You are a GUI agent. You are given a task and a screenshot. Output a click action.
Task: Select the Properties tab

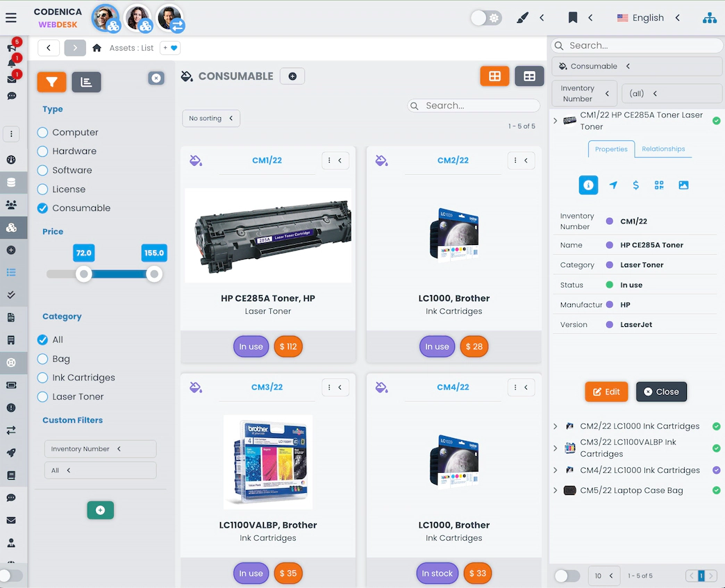coord(611,149)
